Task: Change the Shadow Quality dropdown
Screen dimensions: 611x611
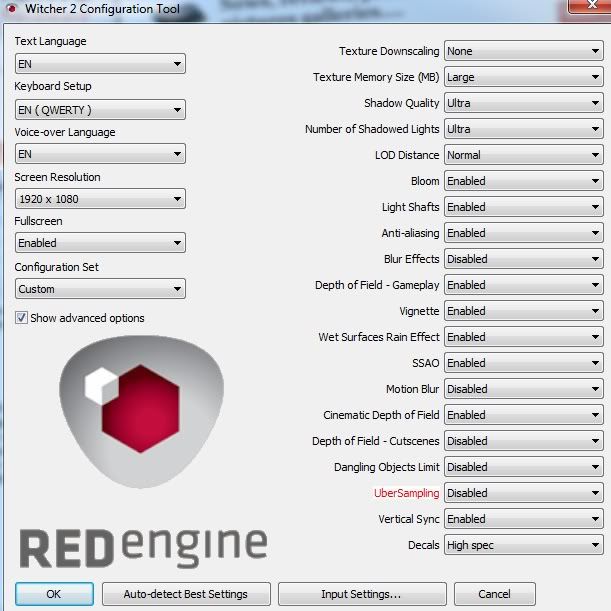Action: tap(524, 103)
